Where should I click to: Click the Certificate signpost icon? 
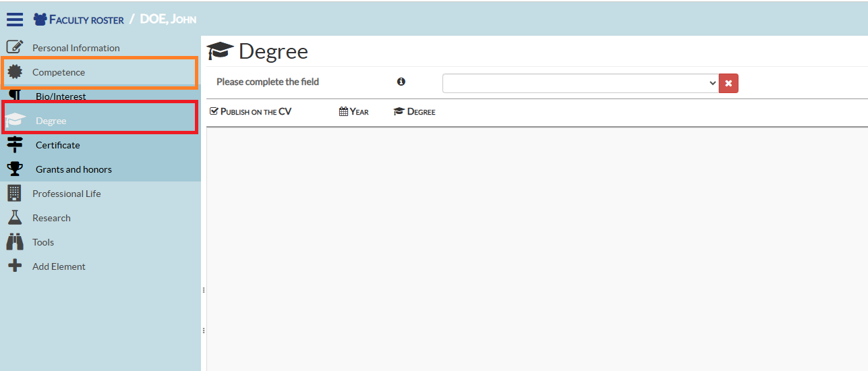tap(14, 145)
